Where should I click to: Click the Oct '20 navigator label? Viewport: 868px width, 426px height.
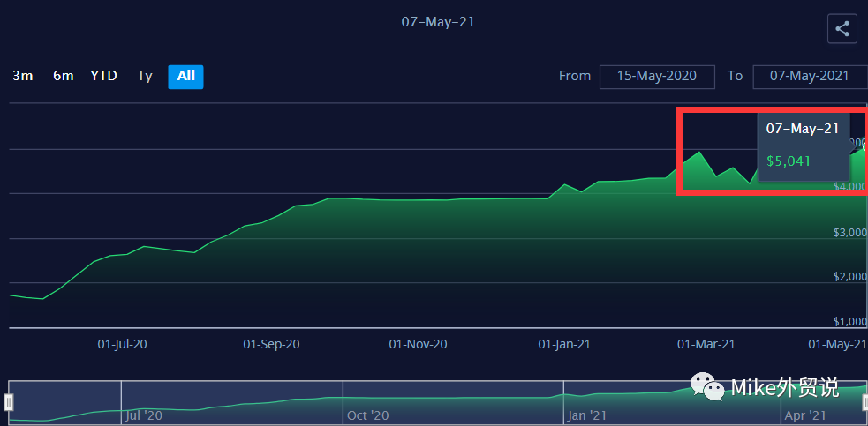[367, 415]
